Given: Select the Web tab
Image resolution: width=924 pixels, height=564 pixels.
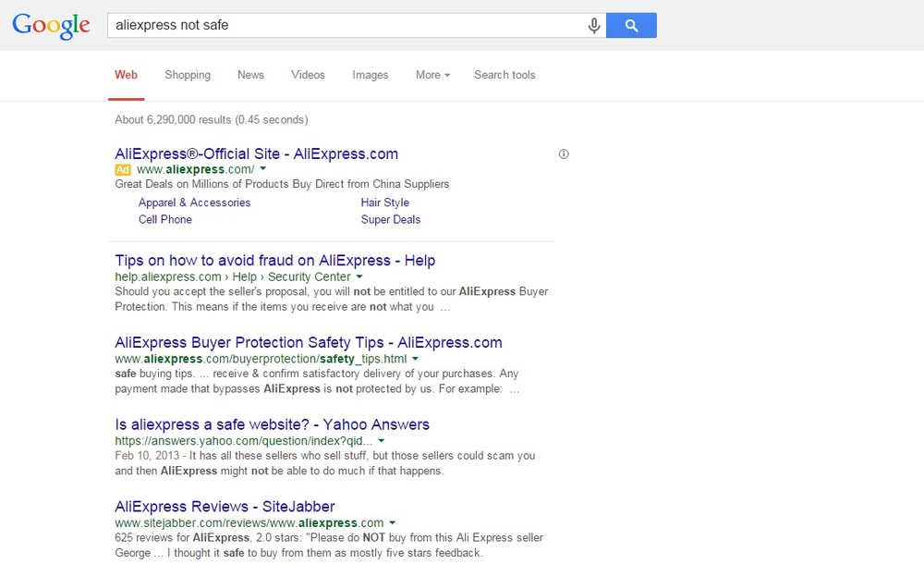Looking at the screenshot, I should click(x=126, y=75).
